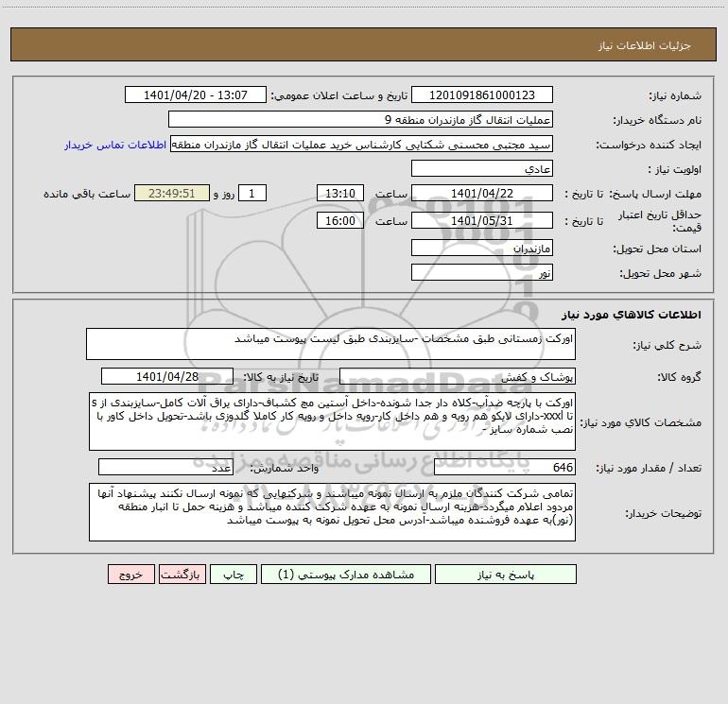728x704 pixels.
Task: Click the announcement date field 1401/04/20 - 13:07
Action: (x=196, y=94)
